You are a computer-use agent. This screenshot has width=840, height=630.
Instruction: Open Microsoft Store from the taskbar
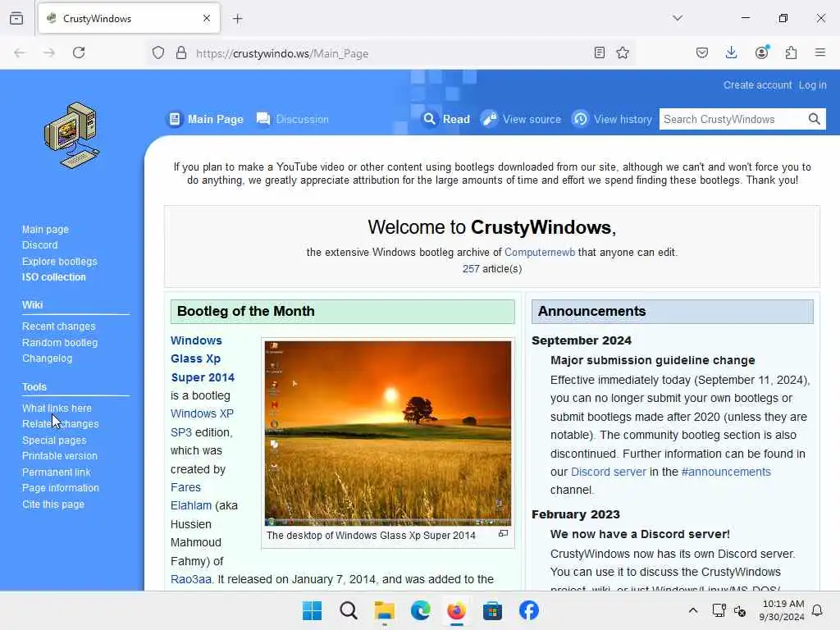point(492,610)
